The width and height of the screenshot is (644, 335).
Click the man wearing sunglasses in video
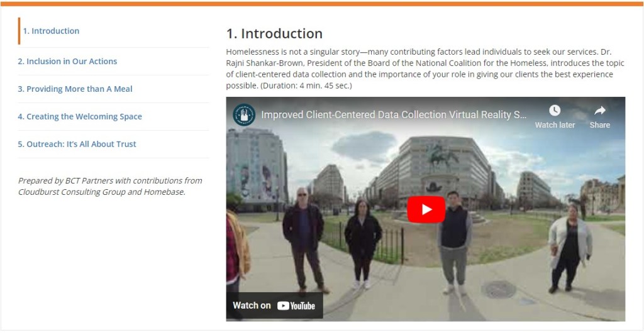303,233
